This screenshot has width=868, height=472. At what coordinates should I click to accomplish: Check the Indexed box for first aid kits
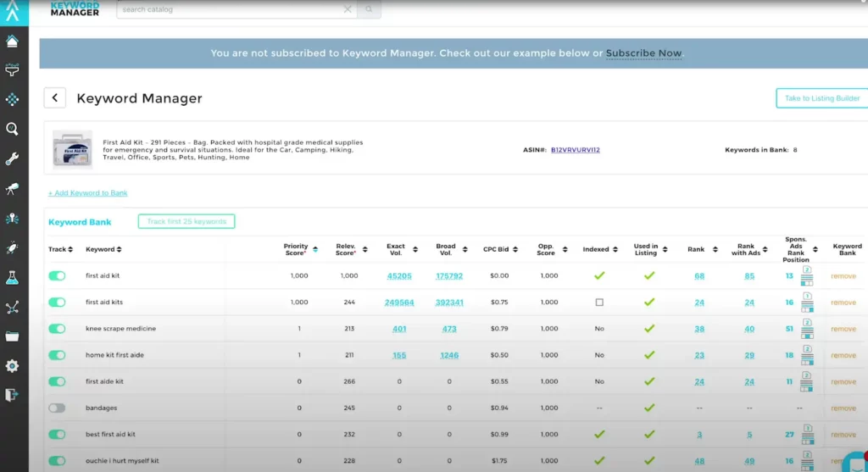point(599,303)
